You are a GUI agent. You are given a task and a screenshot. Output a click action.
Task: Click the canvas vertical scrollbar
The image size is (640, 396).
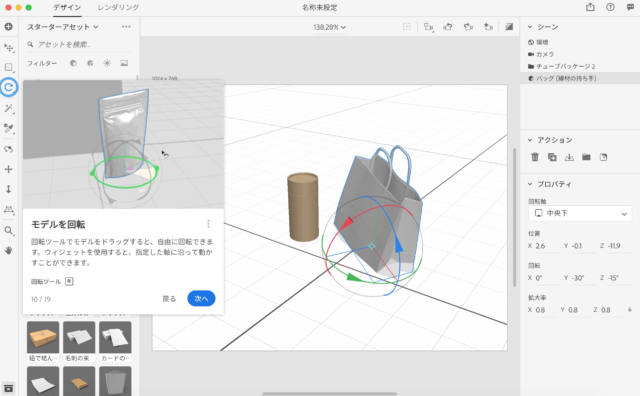click(x=514, y=218)
